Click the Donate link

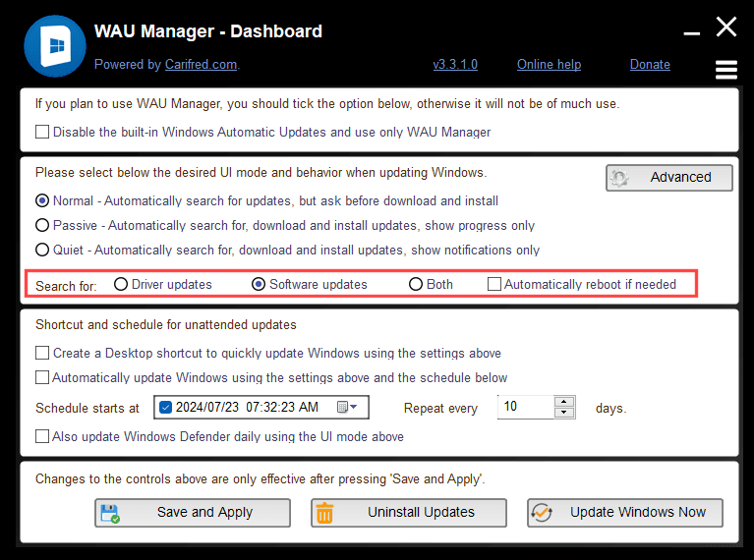click(650, 65)
